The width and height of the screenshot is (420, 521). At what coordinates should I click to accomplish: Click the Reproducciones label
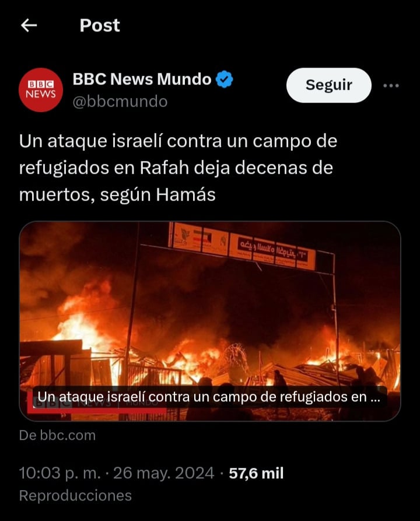[x=75, y=495]
